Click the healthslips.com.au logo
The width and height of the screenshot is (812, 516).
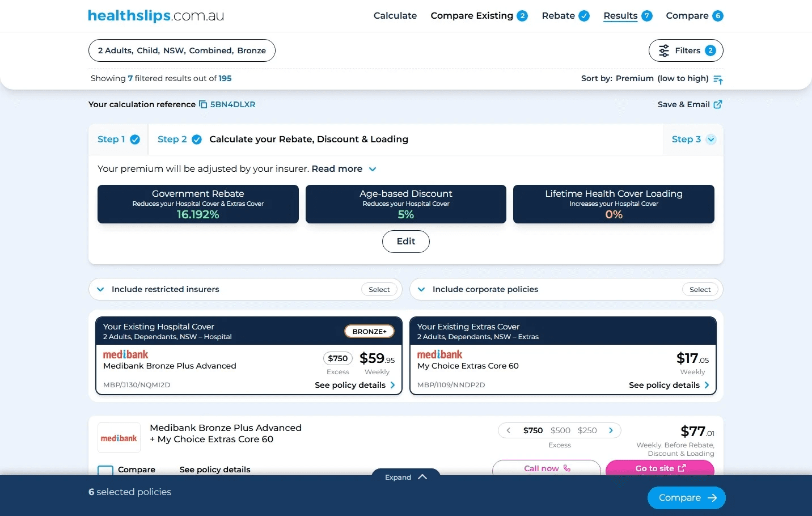156,16
